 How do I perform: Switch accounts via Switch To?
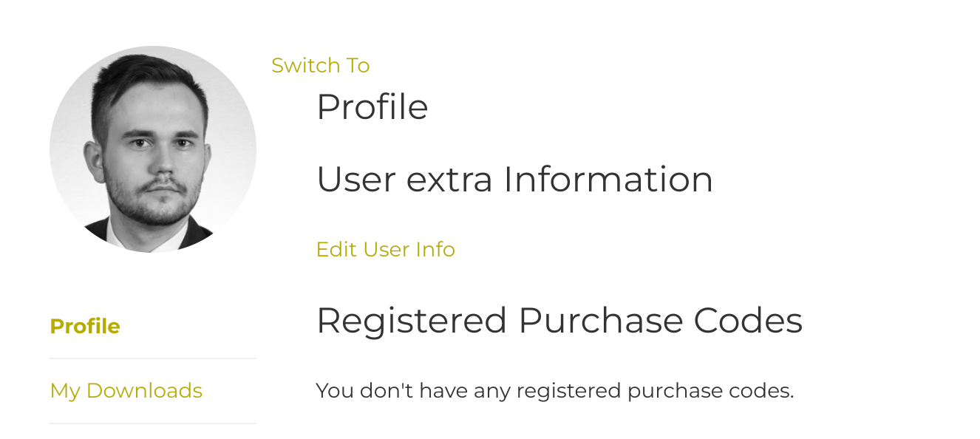pos(321,65)
